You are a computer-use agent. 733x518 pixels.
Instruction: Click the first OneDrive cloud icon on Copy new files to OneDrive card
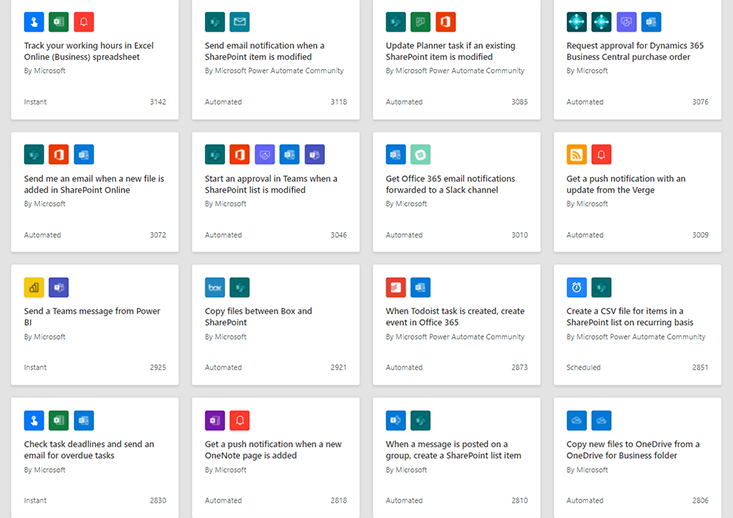pos(577,421)
